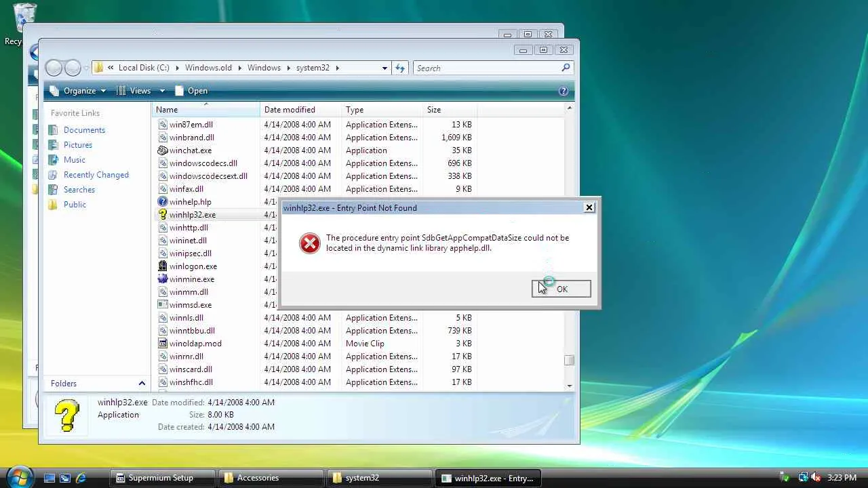Click Switch Between Windows quick launch icon
This screenshot has height=488, width=868.
(x=65, y=478)
